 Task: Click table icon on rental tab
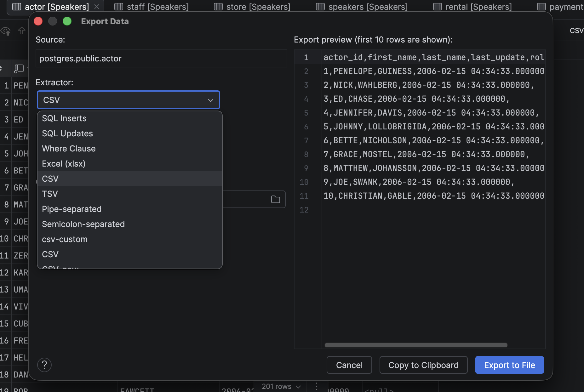pos(438,7)
